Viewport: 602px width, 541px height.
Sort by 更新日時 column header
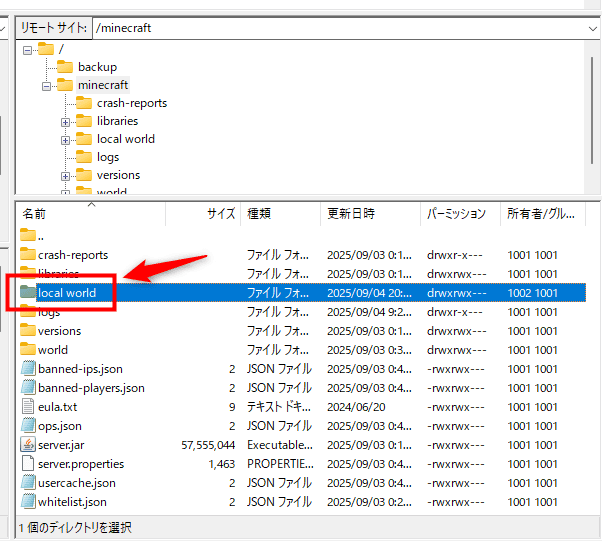click(x=370, y=213)
